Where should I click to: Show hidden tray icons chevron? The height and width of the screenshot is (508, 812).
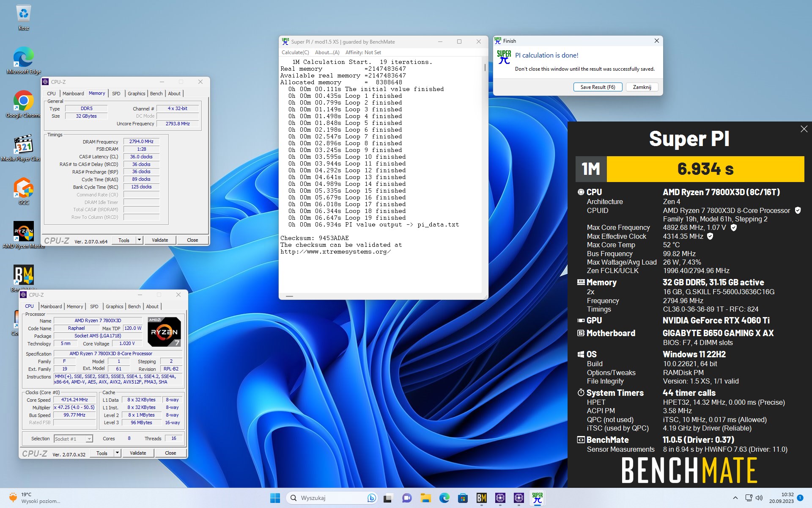(x=735, y=498)
